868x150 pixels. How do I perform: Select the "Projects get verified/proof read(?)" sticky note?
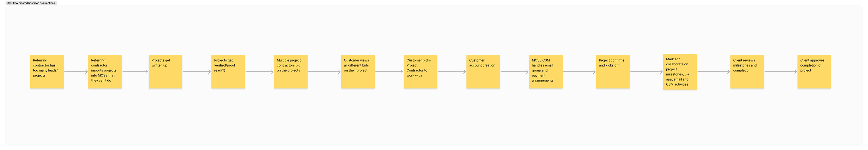(x=228, y=72)
